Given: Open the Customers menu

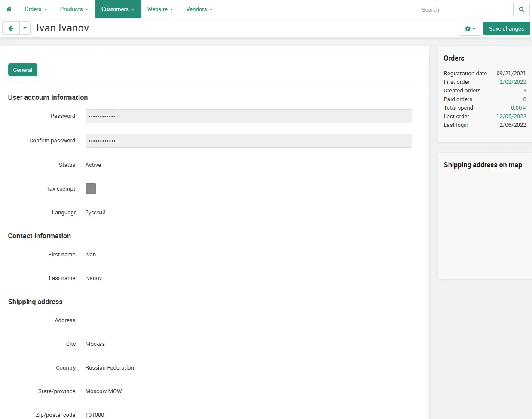Looking at the screenshot, I should tap(118, 9).
